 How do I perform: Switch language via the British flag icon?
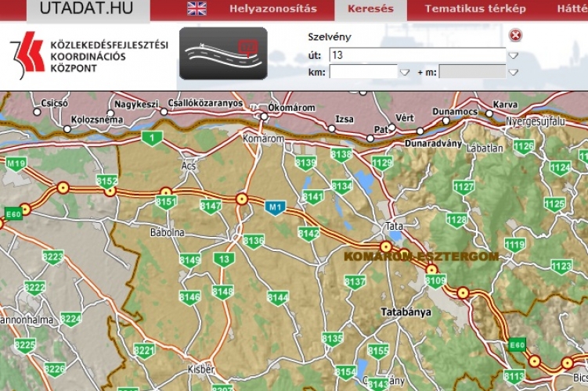(197, 9)
